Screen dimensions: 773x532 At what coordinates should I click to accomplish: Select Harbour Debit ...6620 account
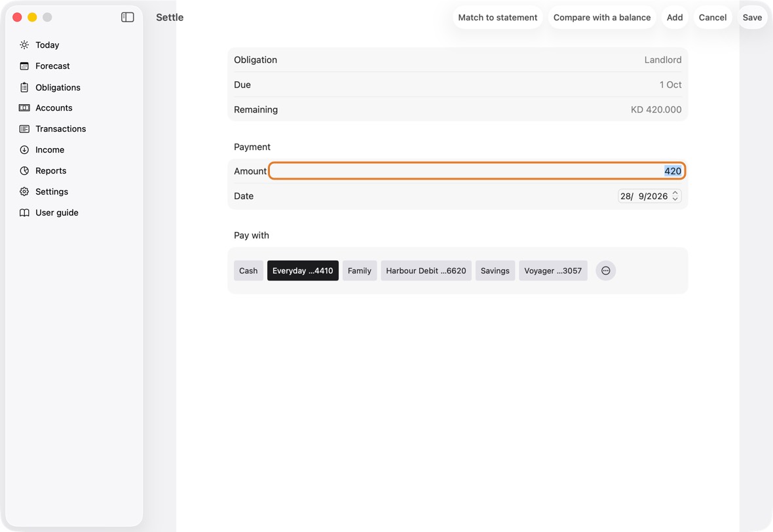tap(426, 271)
